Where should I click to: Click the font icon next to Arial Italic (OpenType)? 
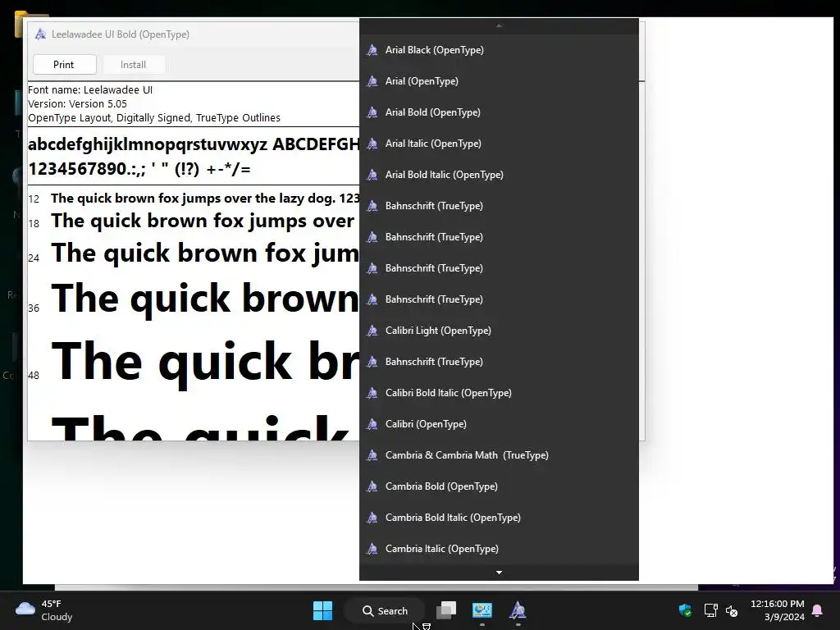pos(372,144)
